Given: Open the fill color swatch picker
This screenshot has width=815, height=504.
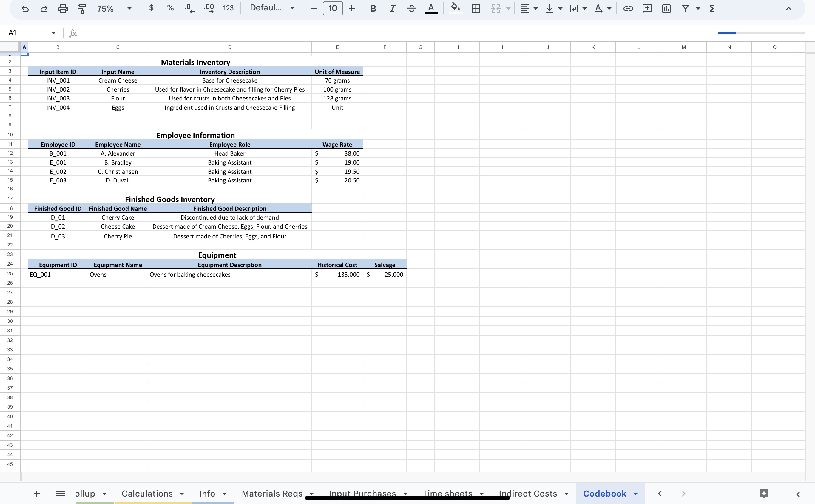Looking at the screenshot, I should [455, 8].
